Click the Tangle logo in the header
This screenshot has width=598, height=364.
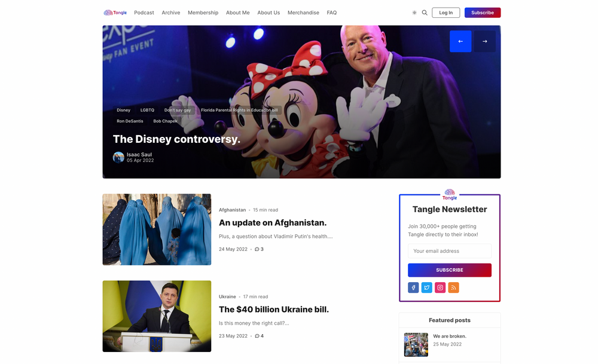115,12
